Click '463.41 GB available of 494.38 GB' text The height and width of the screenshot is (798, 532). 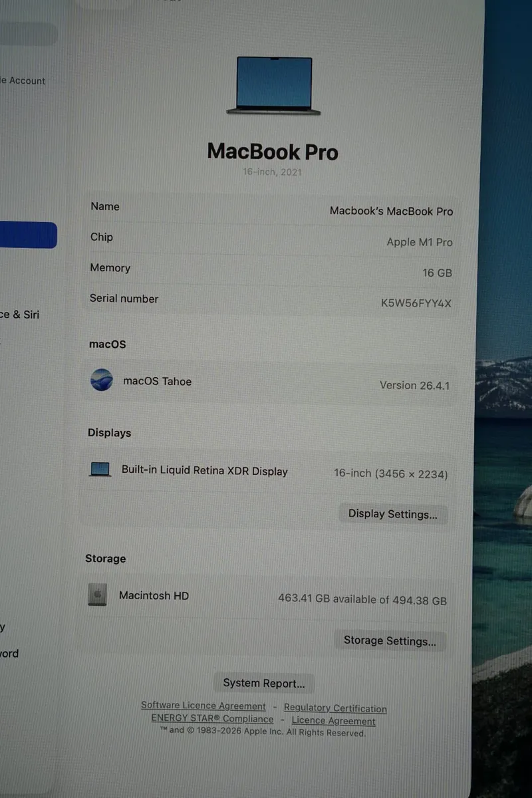pos(362,600)
